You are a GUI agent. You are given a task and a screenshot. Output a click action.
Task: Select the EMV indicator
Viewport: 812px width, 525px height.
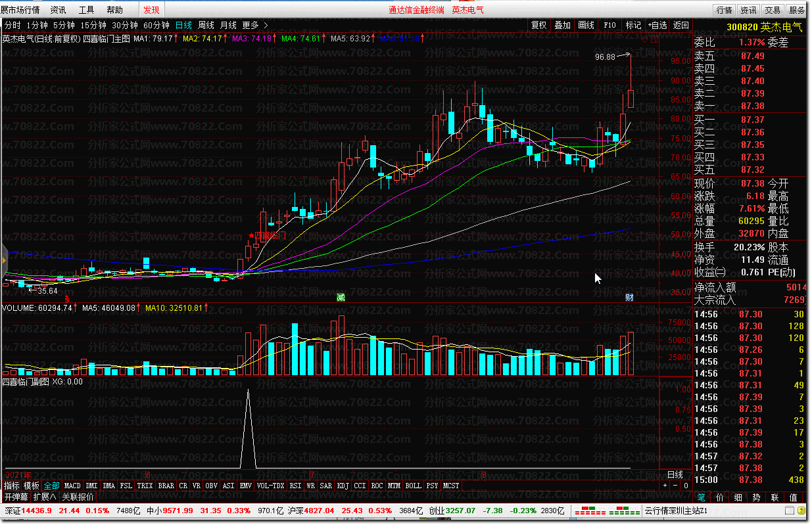[246, 486]
